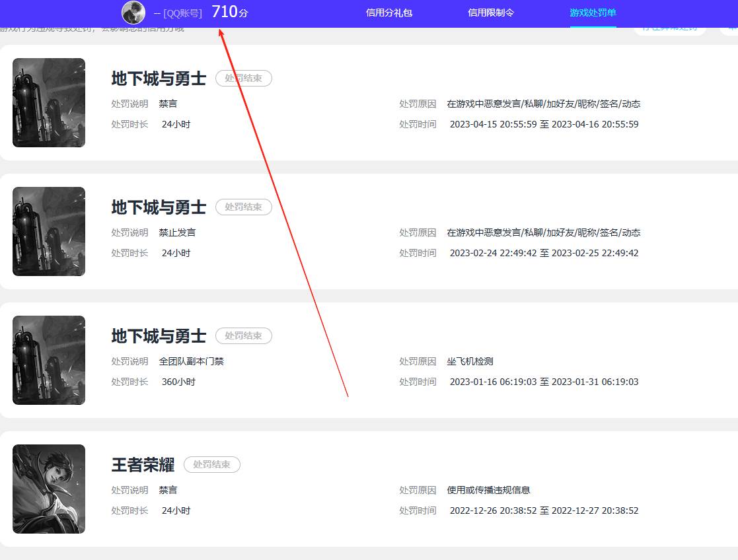Screen dimensions: 738x560
Task: Click the 处罚结束 badge on first 地下城与勇士 record
Action: [244, 78]
